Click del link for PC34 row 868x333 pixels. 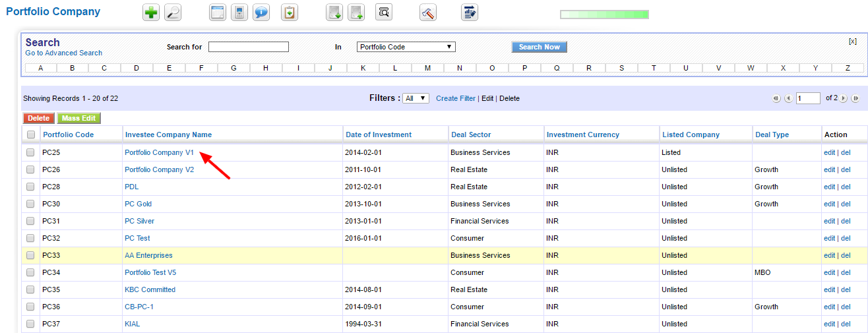click(x=846, y=272)
